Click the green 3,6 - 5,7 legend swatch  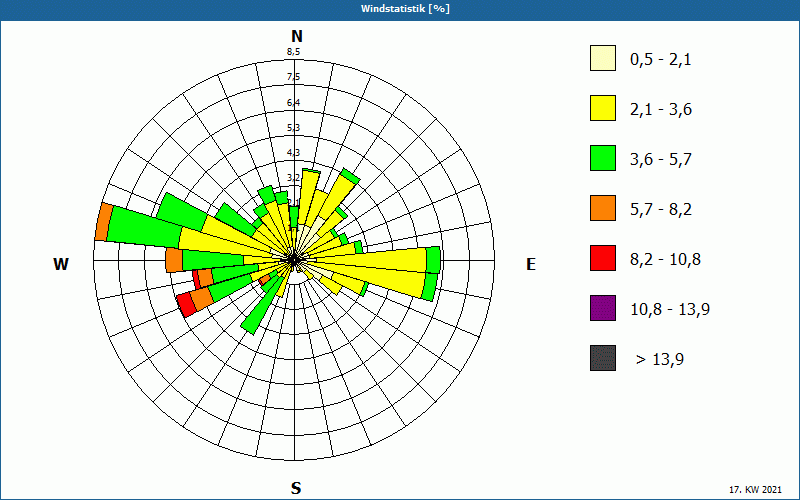603,158
